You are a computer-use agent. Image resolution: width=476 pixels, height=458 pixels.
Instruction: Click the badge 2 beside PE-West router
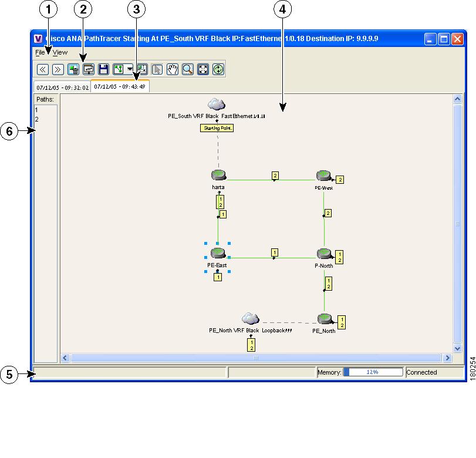340,180
